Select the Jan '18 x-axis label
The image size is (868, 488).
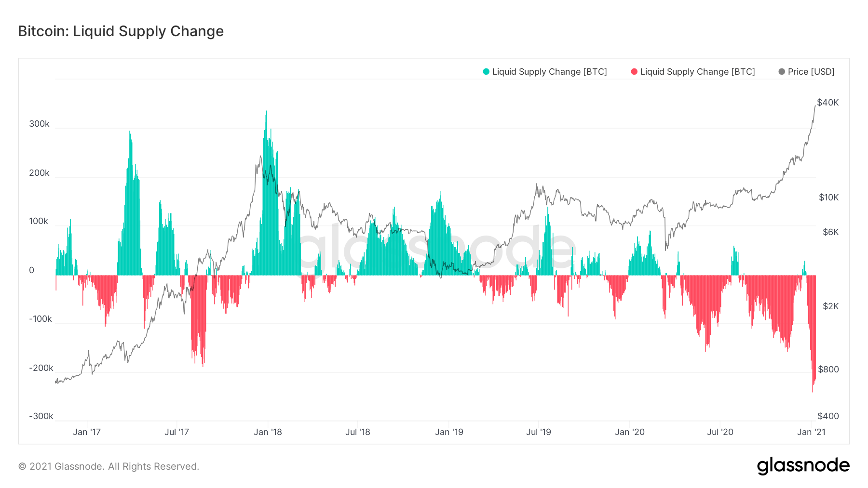click(268, 432)
